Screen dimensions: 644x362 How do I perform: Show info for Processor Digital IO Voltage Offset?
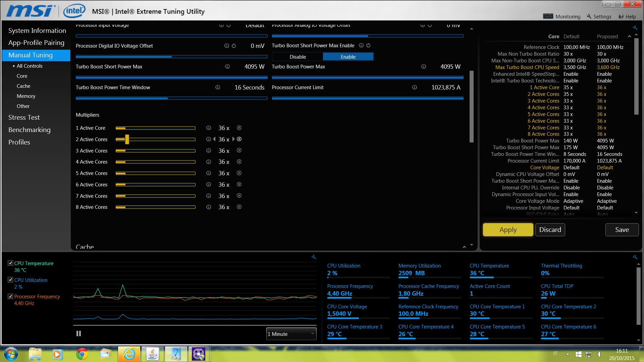(x=226, y=46)
